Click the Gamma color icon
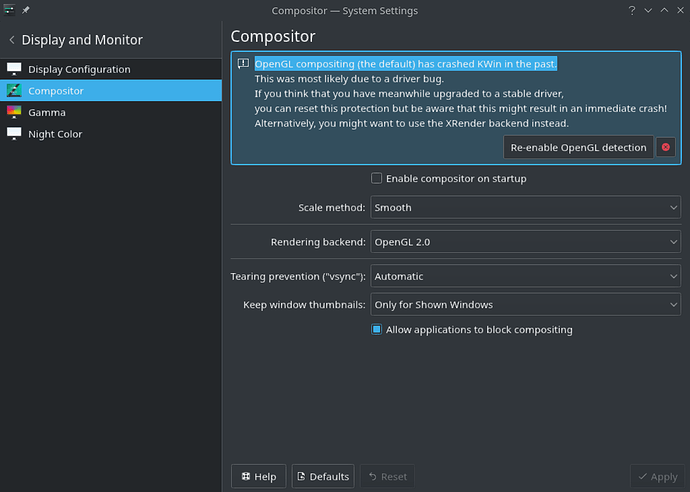This screenshot has width=690, height=492. tap(14, 112)
